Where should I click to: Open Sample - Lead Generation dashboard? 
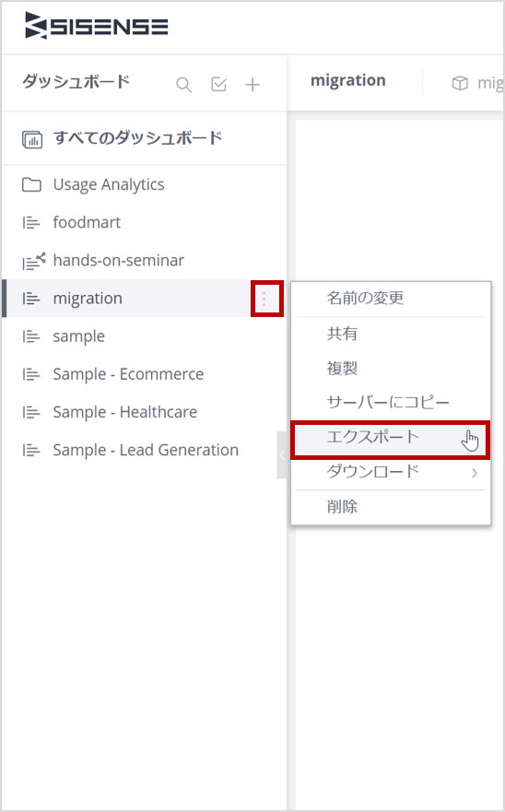tap(144, 450)
